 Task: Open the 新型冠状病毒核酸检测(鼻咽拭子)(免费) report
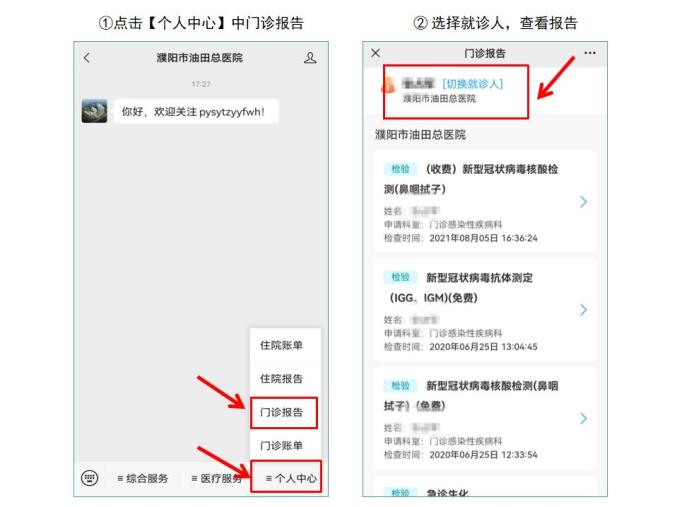point(485,418)
